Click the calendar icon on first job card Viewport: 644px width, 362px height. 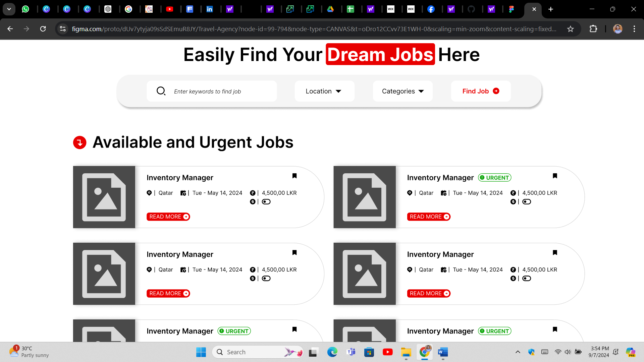click(x=183, y=193)
